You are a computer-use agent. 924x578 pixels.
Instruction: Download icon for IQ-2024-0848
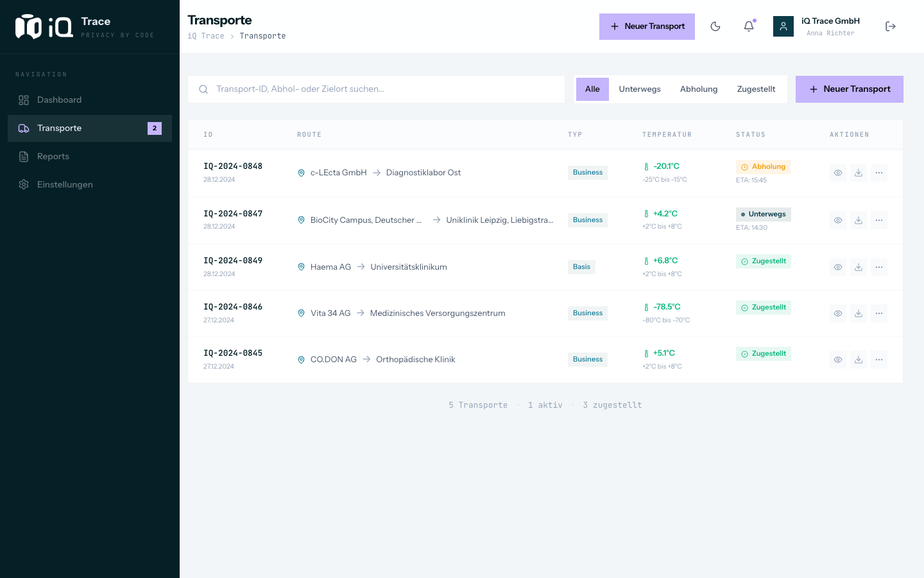point(859,173)
